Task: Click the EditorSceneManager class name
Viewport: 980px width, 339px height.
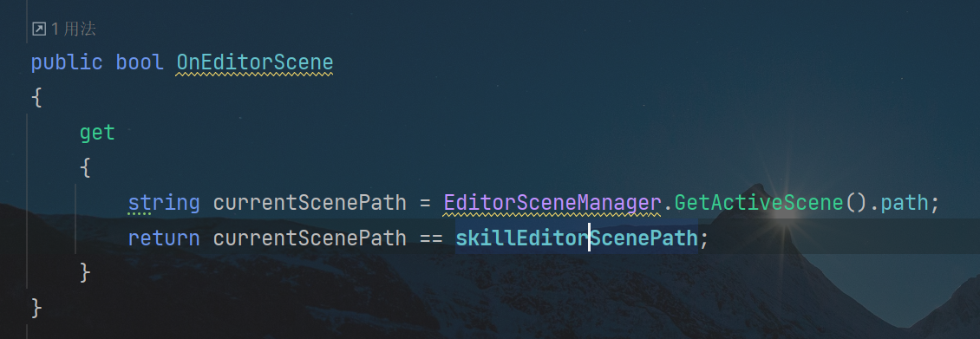Action: 552,203
